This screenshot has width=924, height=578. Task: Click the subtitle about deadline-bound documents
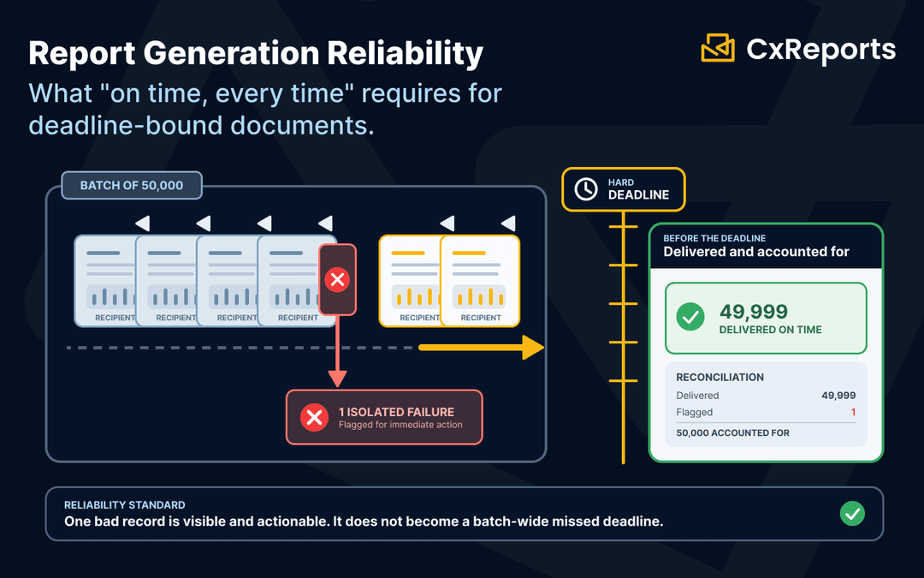pyautogui.click(x=264, y=110)
